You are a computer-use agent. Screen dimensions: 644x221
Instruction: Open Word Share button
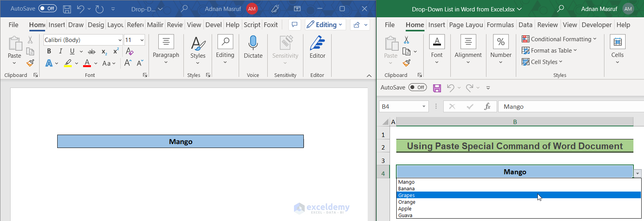[x=360, y=25]
